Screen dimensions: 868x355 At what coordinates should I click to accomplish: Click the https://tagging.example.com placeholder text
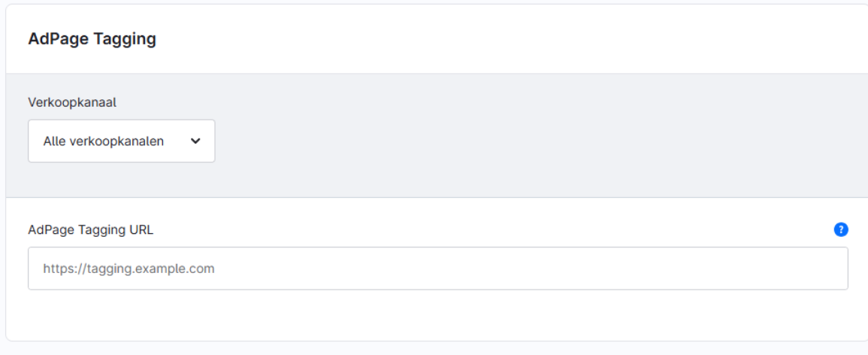[129, 269]
